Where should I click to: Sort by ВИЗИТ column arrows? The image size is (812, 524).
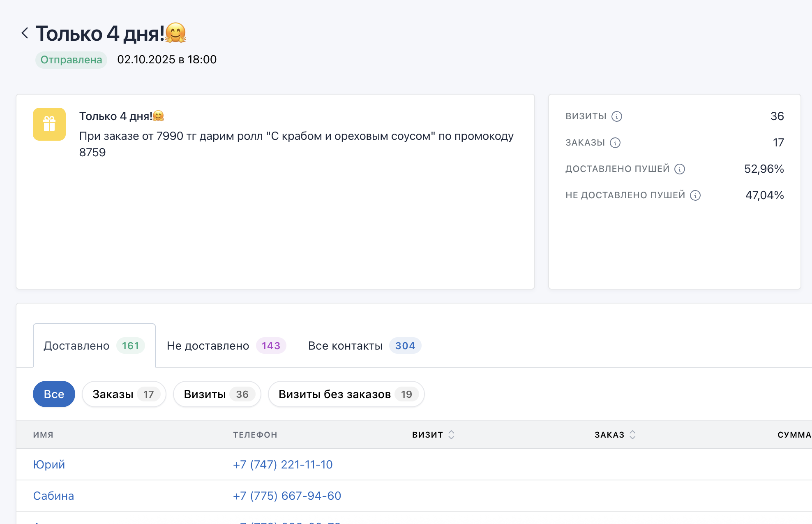pyautogui.click(x=451, y=435)
